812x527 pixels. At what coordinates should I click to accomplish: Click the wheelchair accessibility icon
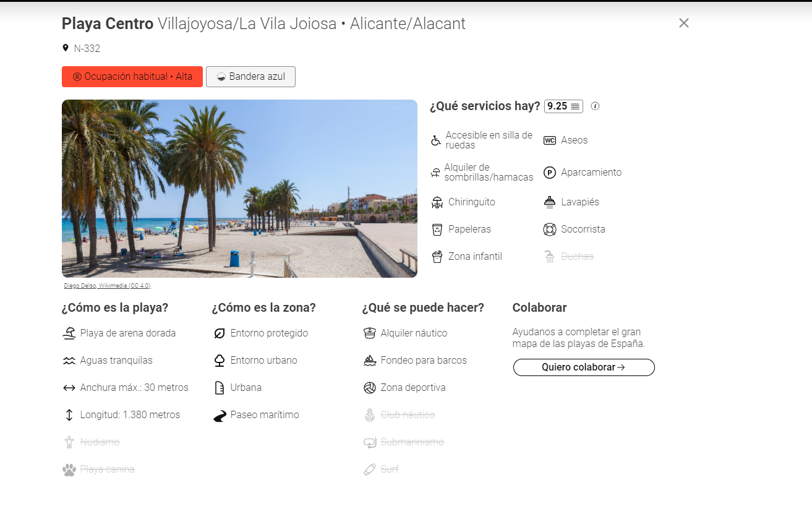click(x=436, y=140)
